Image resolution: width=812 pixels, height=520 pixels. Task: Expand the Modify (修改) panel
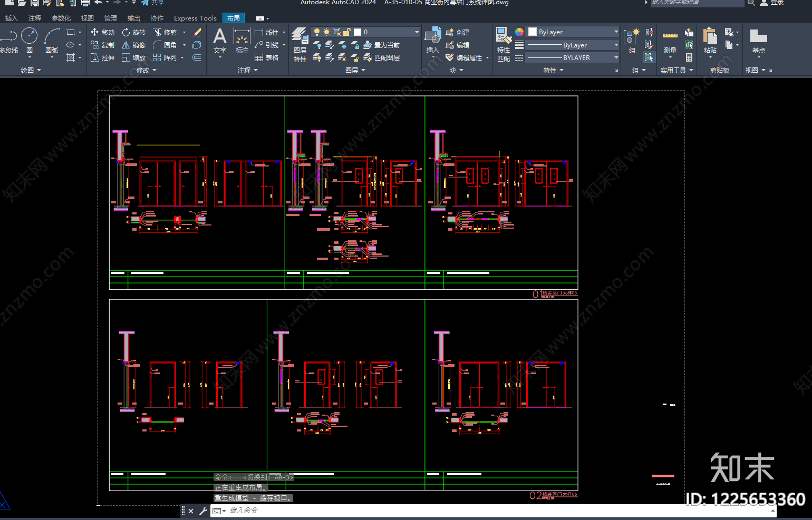tap(146, 70)
